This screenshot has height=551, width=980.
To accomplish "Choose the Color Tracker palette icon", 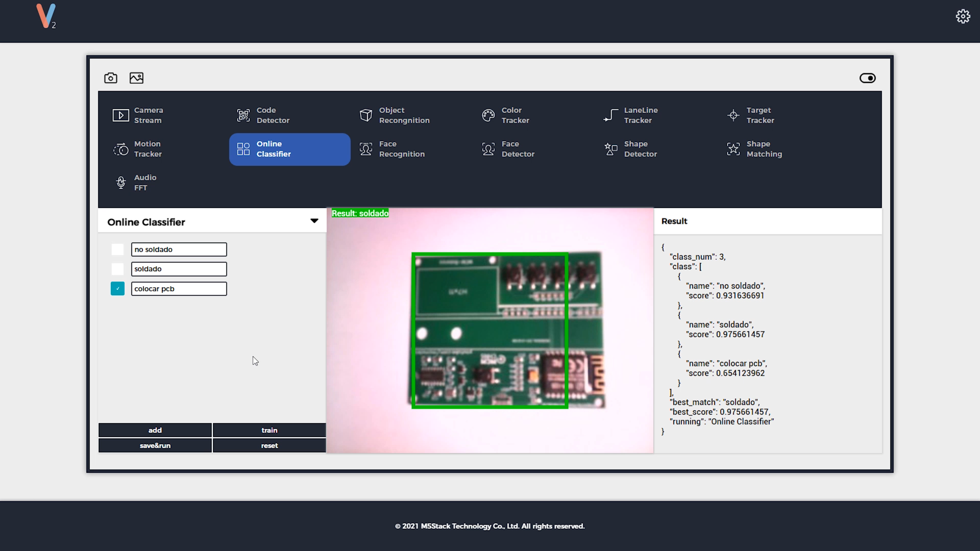I will click(x=488, y=115).
